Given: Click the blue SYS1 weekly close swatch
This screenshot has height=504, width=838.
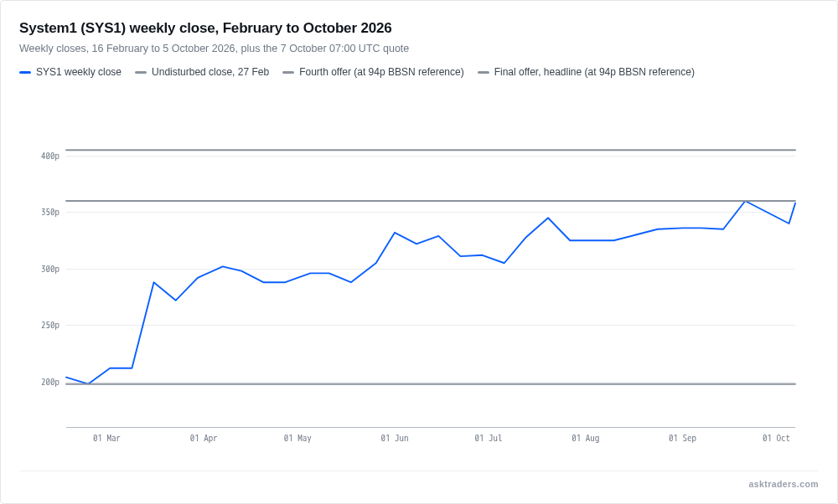Looking at the screenshot, I should click(25, 72).
